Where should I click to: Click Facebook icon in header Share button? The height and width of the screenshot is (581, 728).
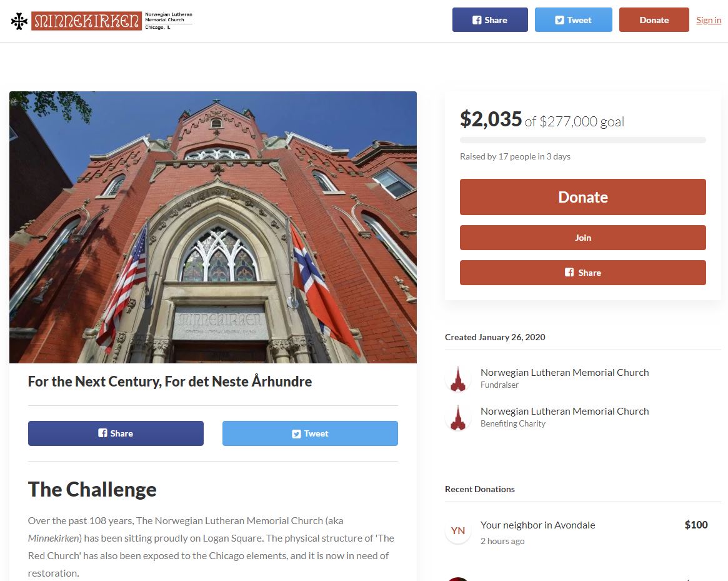pyautogui.click(x=477, y=20)
